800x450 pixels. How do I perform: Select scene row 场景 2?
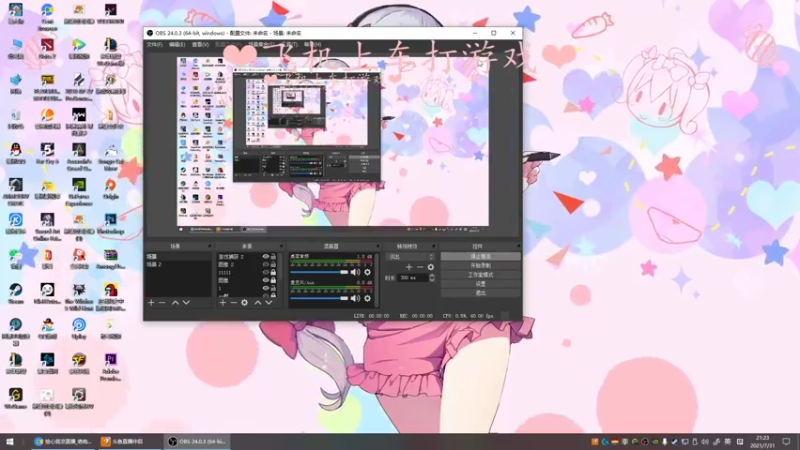tap(178, 264)
